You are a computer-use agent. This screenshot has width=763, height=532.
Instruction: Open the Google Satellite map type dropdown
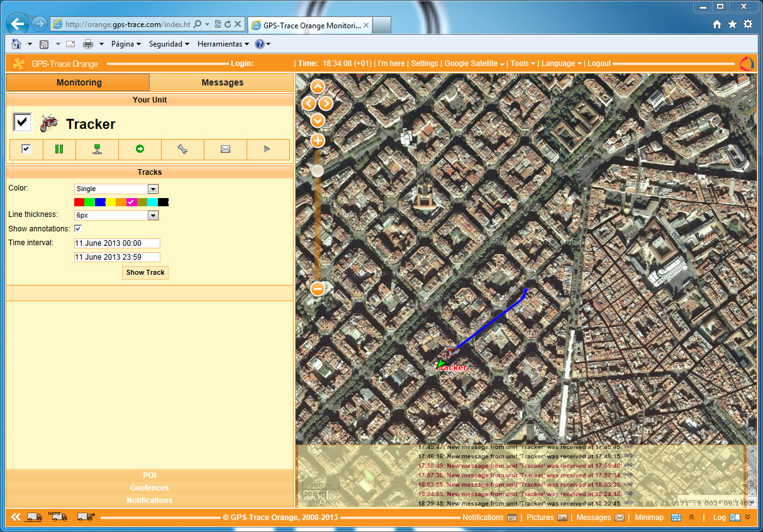tap(474, 64)
